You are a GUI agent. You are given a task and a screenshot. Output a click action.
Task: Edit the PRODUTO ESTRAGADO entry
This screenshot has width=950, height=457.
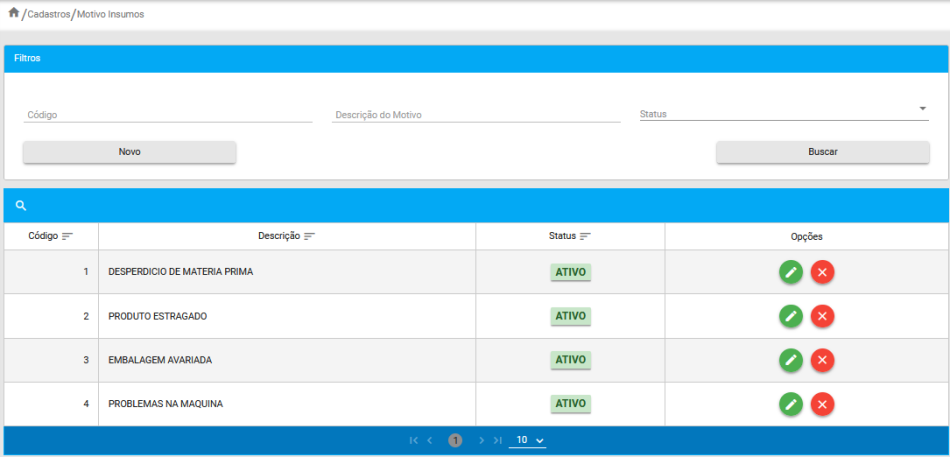(791, 316)
